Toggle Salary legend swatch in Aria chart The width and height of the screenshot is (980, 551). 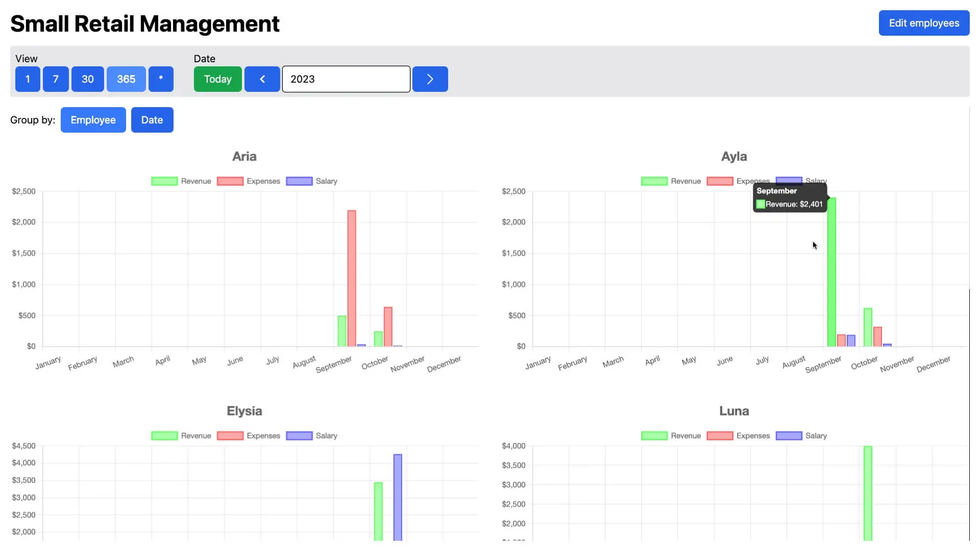(x=299, y=181)
